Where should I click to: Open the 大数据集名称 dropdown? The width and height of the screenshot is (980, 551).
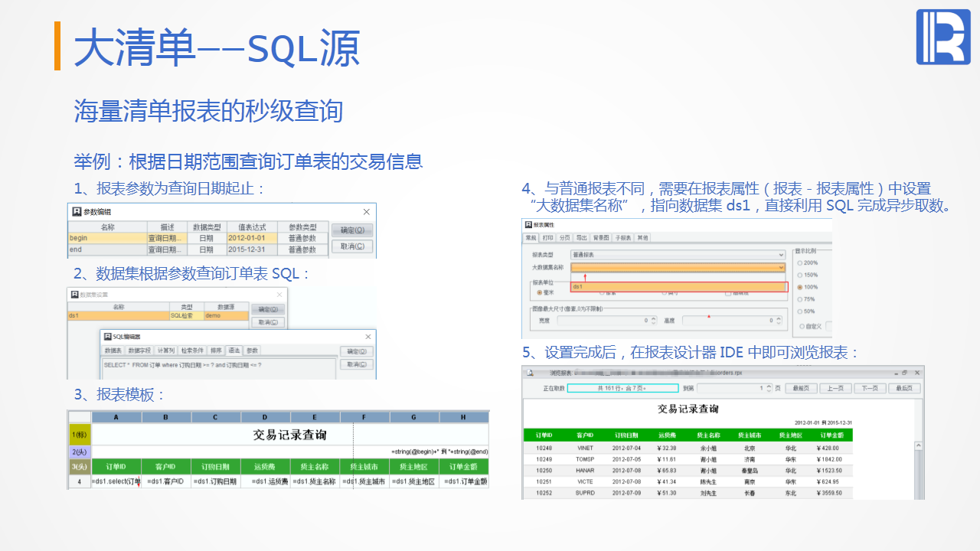[678, 267]
